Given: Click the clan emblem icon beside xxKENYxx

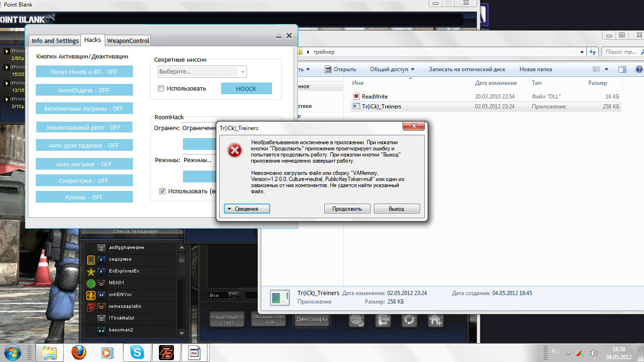Looking at the screenshot, I should tap(91, 295).
